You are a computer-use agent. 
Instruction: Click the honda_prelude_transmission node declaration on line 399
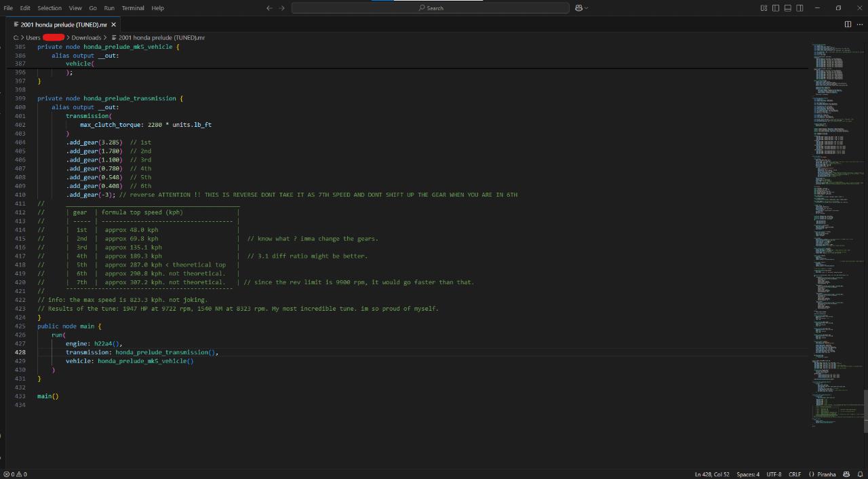[x=111, y=98]
